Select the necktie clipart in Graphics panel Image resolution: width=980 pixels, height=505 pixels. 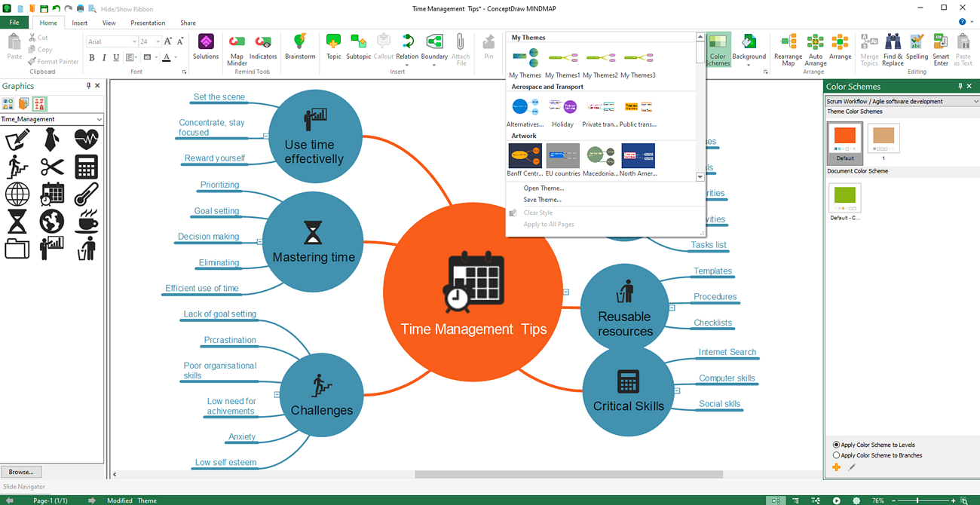point(51,140)
